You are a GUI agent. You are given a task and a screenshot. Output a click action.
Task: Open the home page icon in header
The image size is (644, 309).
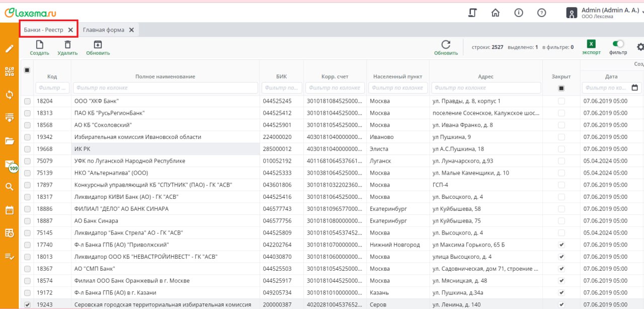tap(496, 13)
